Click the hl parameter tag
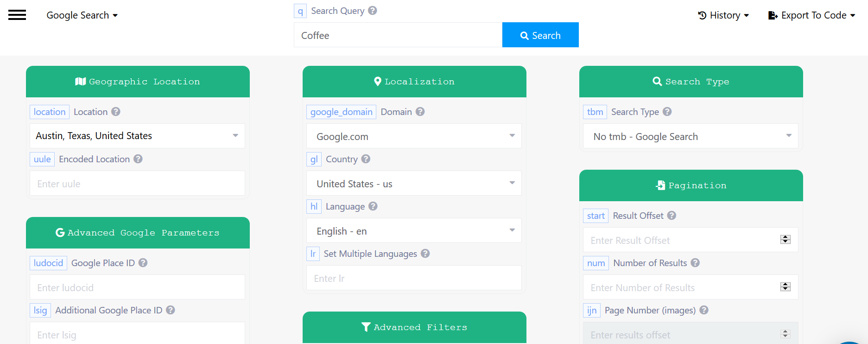The width and height of the screenshot is (868, 344). pos(314,206)
